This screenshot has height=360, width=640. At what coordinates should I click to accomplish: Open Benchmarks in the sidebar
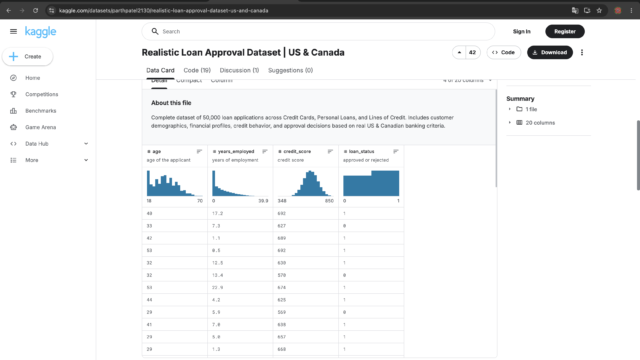[x=41, y=111]
